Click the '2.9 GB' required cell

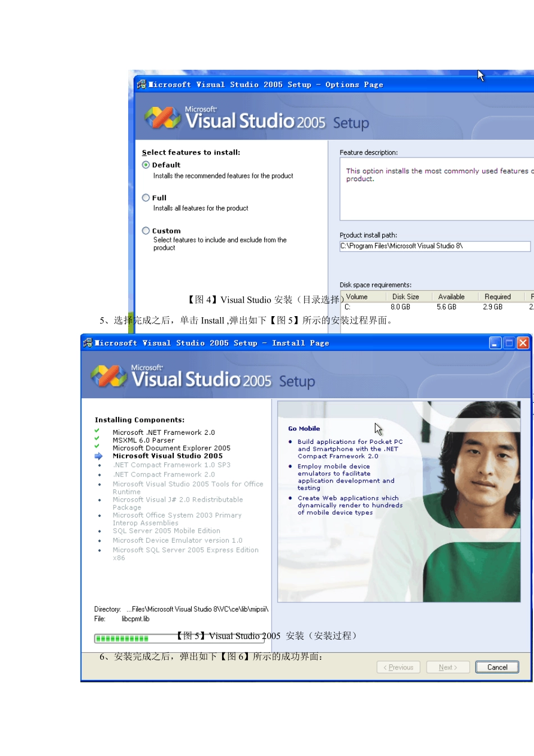coord(492,307)
